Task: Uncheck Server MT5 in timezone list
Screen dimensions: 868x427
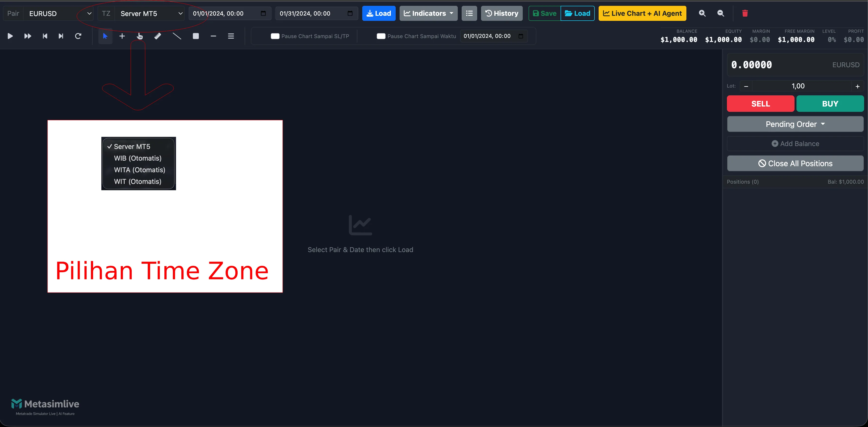Action: [132, 146]
